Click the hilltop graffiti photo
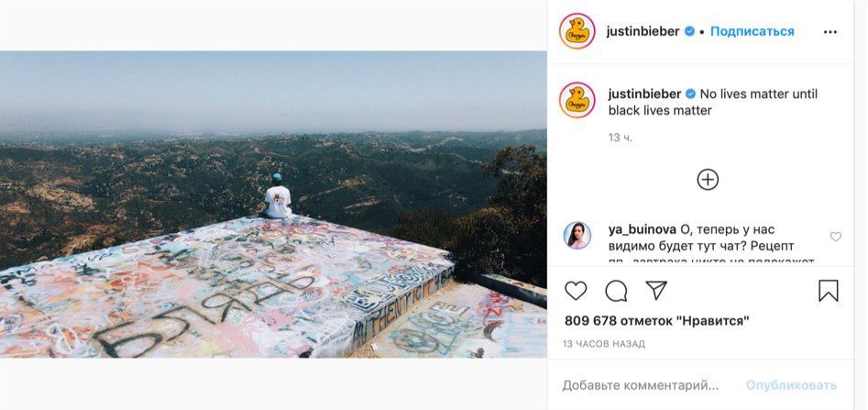The width and height of the screenshot is (868, 410). (273, 204)
